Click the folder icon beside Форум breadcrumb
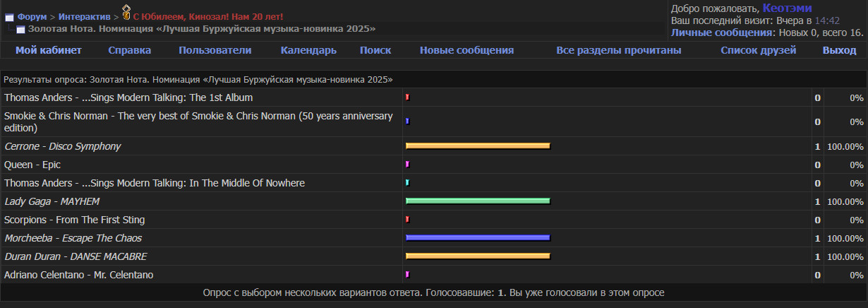This screenshot has height=308, width=868. [x=10, y=17]
